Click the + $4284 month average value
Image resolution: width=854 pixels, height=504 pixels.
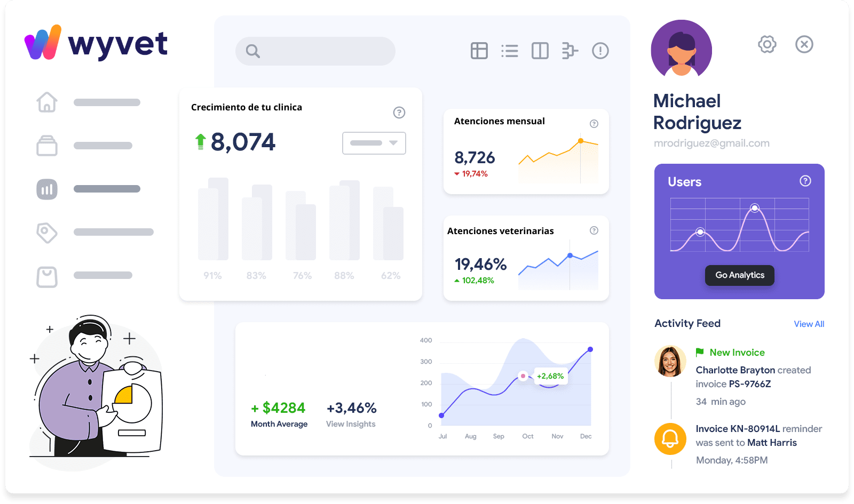[x=278, y=408]
